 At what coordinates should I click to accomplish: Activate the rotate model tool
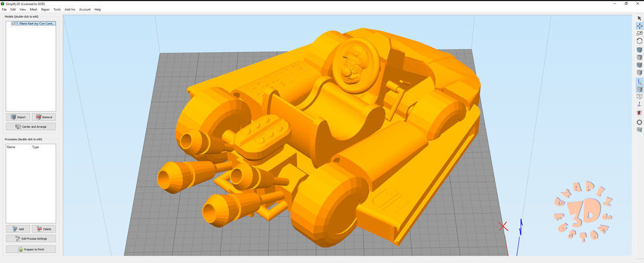pos(639,41)
